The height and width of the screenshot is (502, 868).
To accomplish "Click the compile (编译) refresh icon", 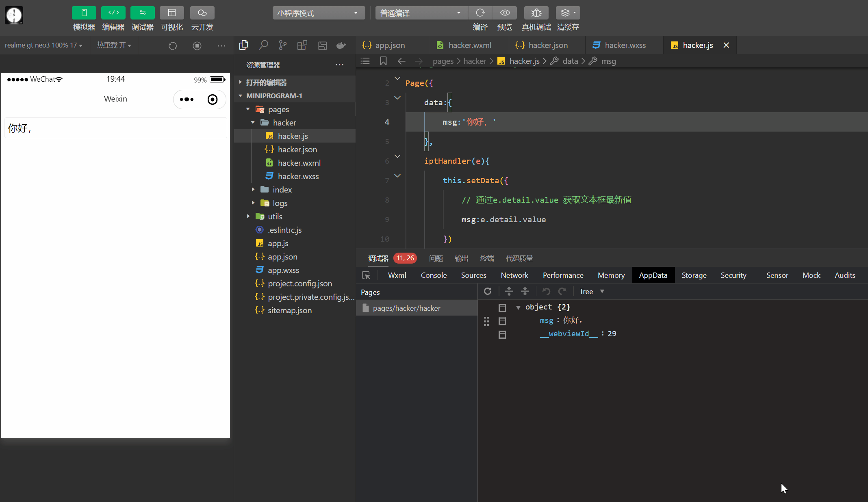I will [480, 13].
